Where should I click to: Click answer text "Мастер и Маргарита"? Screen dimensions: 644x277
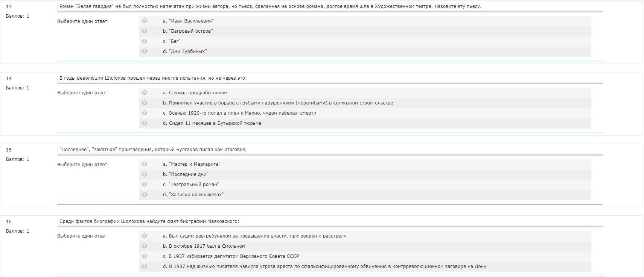pyautogui.click(x=192, y=164)
